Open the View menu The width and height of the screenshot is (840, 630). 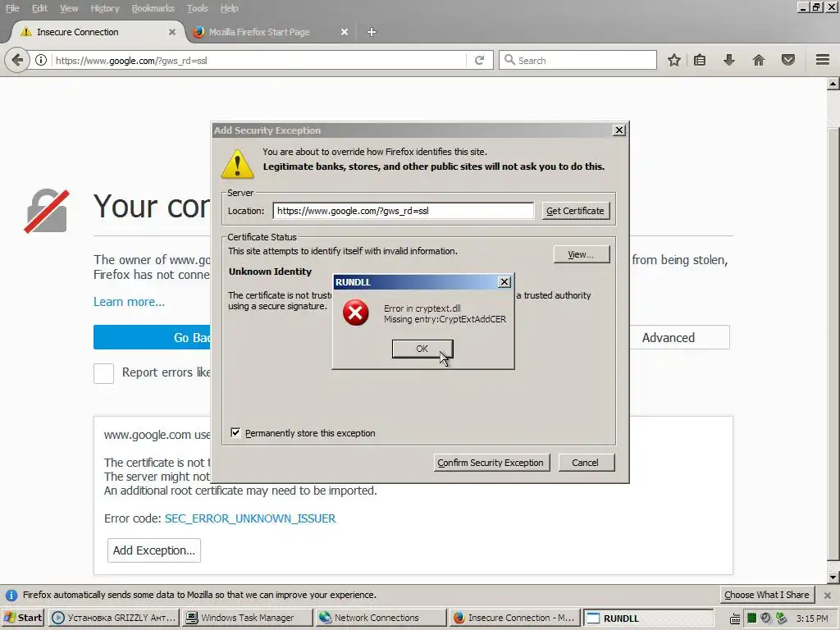click(69, 8)
